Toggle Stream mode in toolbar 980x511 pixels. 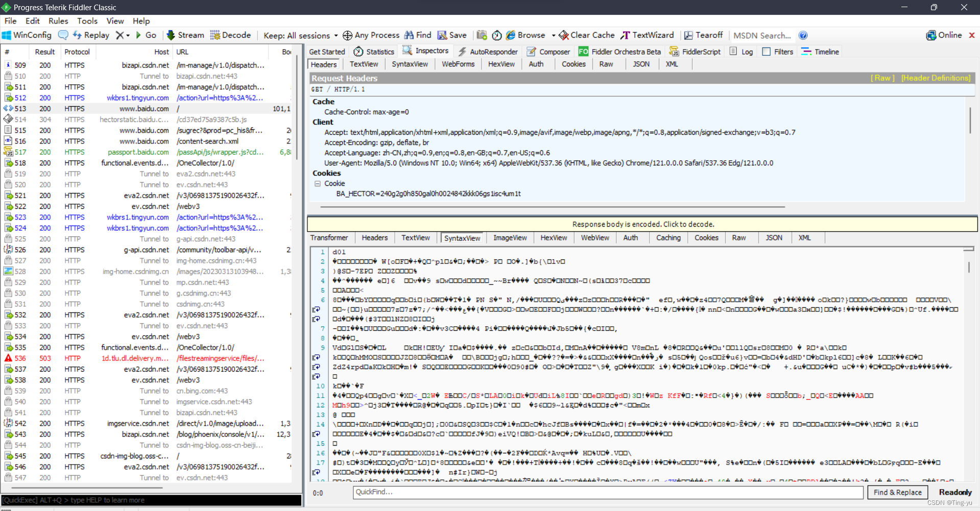[185, 35]
